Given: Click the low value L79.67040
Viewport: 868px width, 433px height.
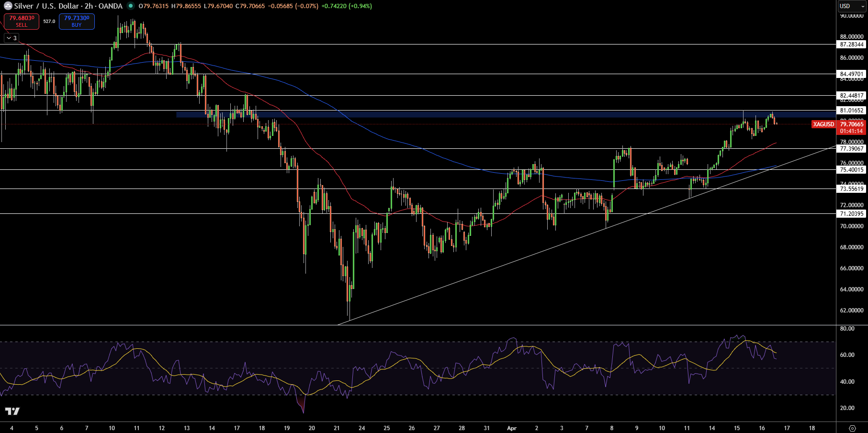Looking at the screenshot, I should coord(218,6).
